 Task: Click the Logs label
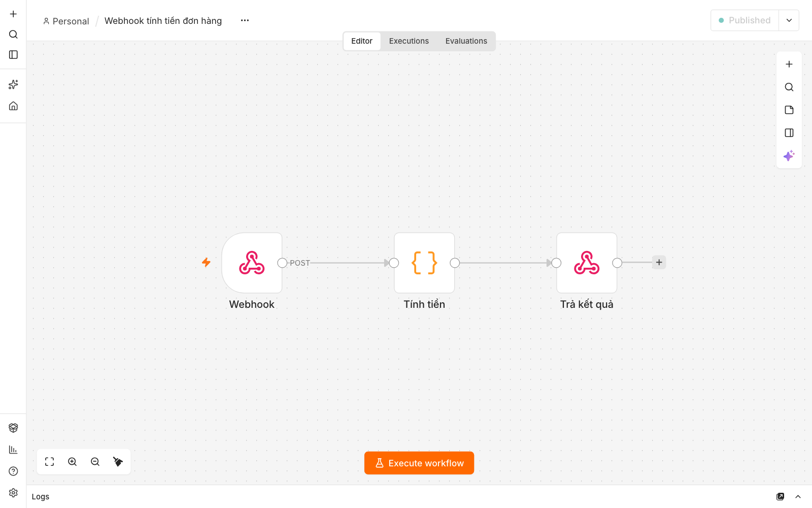pyautogui.click(x=41, y=497)
